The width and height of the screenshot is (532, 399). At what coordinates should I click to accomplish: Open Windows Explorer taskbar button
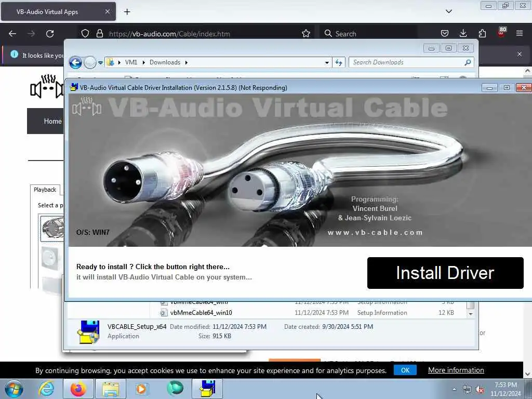click(x=111, y=389)
